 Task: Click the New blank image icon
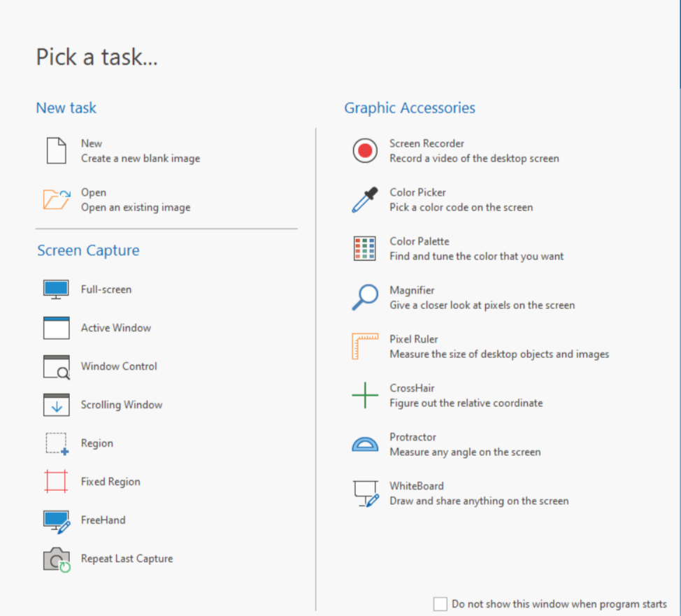coord(57,151)
